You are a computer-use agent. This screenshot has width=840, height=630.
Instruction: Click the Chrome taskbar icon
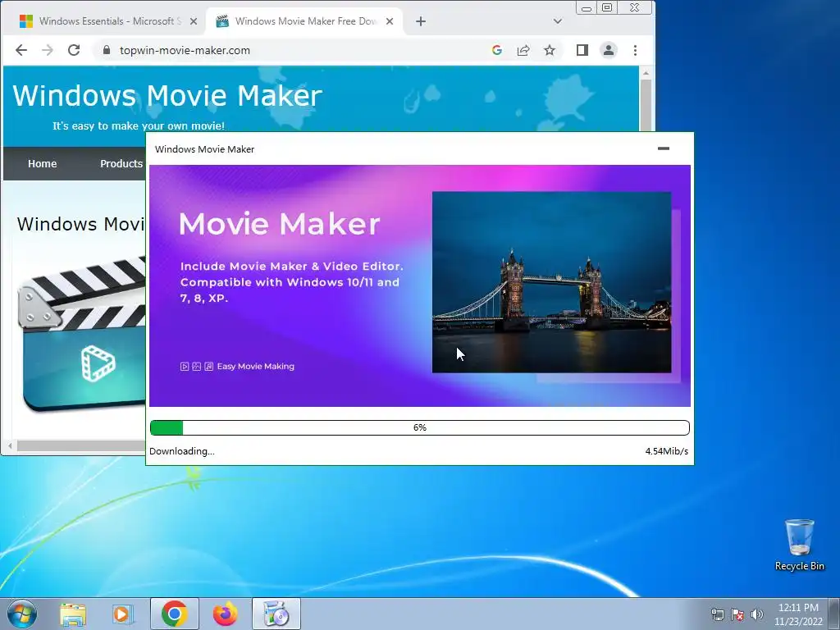click(174, 614)
